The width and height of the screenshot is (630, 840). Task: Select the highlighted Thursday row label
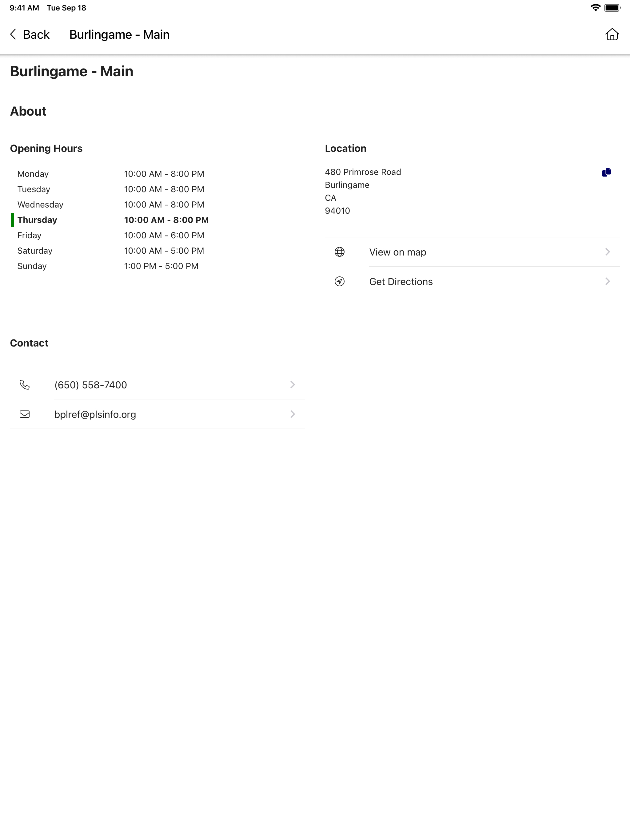[x=37, y=220]
